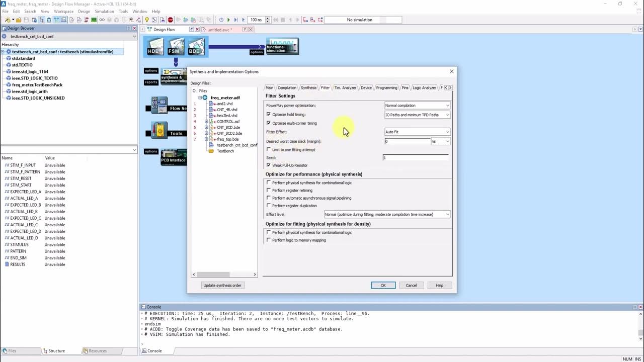
Task: Uncheck Optimize multi-corner timing
Action: tap(268, 123)
